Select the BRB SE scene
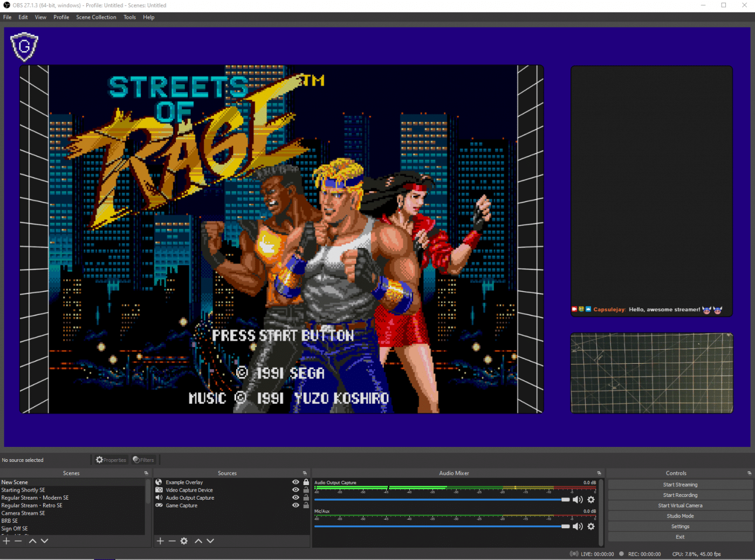 click(x=73, y=521)
